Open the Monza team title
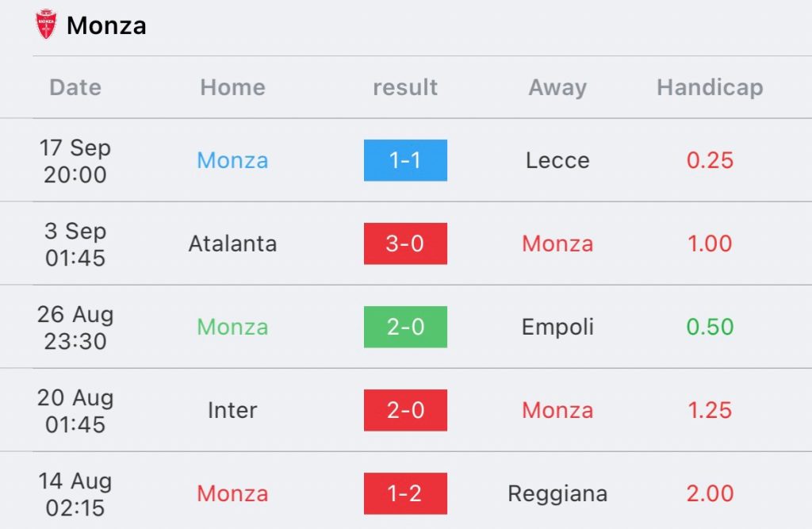The width and height of the screenshot is (812, 529). (x=106, y=25)
